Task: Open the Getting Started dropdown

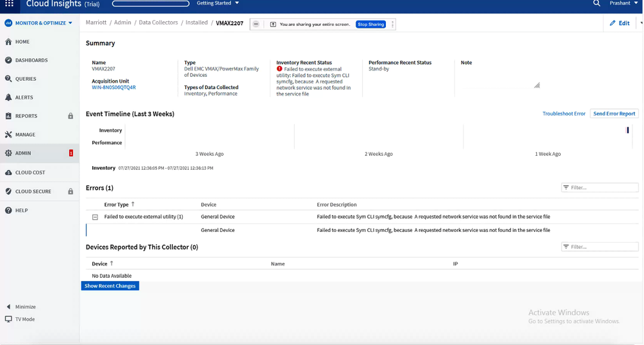Action: click(x=217, y=4)
